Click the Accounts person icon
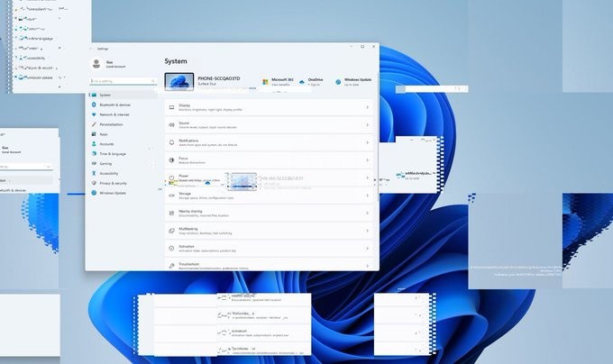 94,143
